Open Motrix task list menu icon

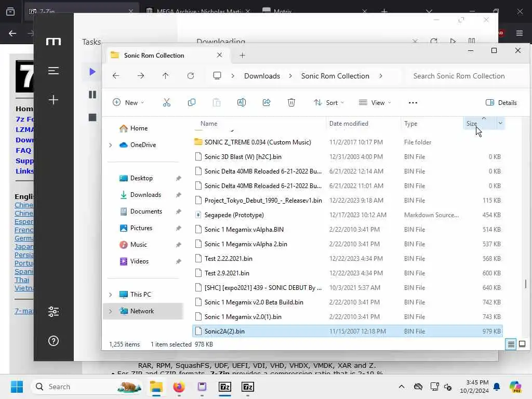tap(54, 71)
